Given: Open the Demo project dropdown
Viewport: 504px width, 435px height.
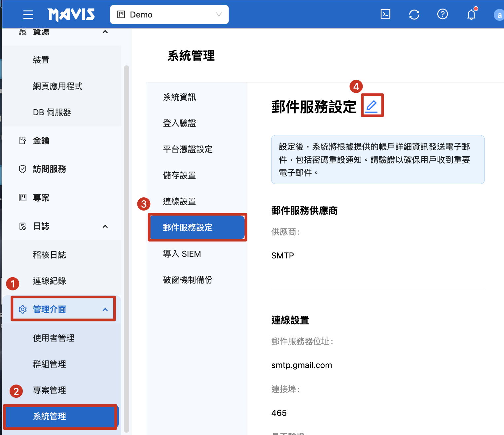Looking at the screenshot, I should coord(169,15).
